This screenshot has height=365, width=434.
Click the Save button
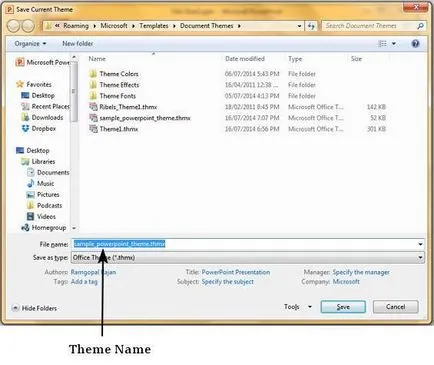coord(343,307)
